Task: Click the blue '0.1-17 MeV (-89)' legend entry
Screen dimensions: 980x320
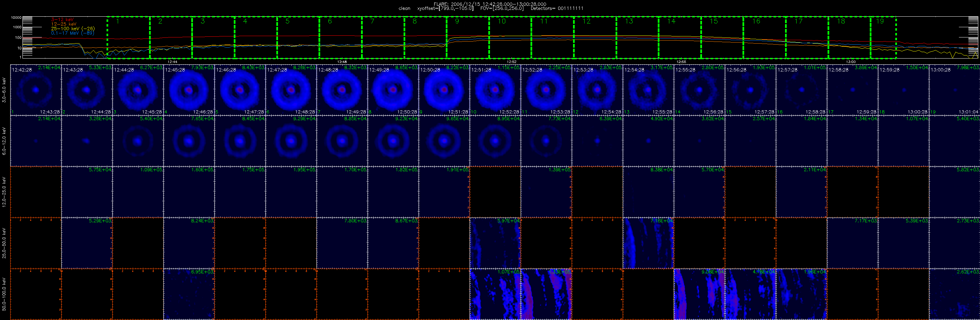Action: point(73,33)
